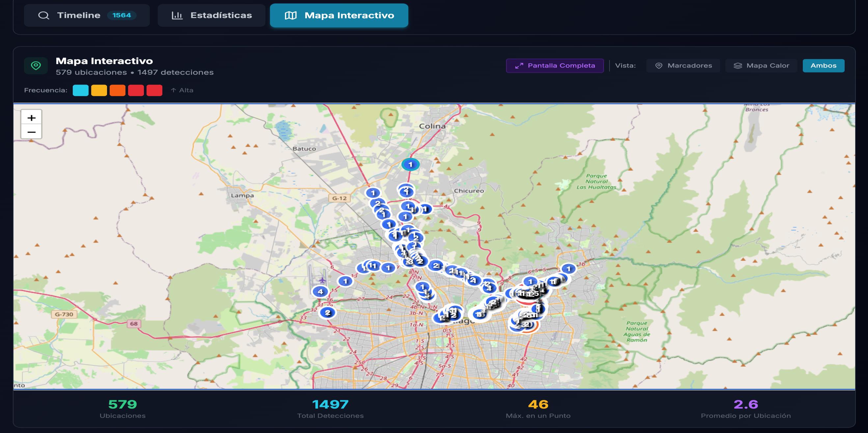This screenshot has width=868, height=433.
Task: Click the expand arrows icon in Pantalla Completa
Action: pyautogui.click(x=519, y=66)
